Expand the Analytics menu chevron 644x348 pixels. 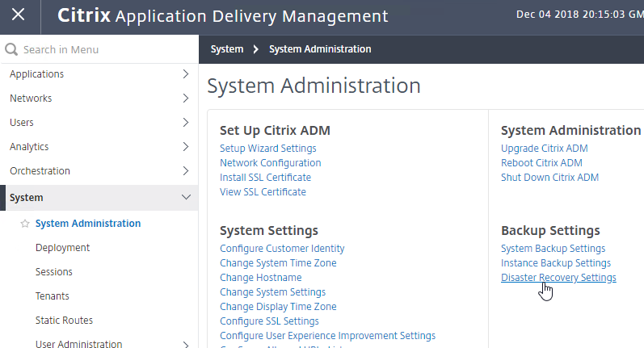coord(186,146)
